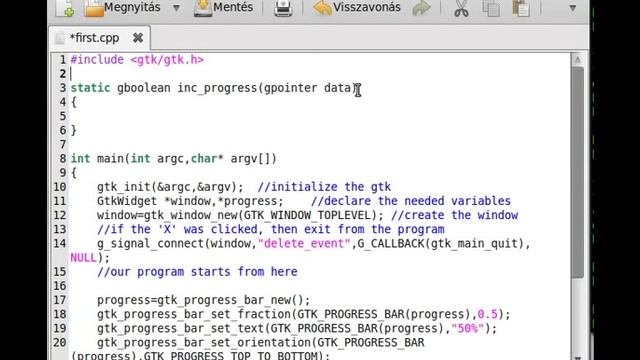This screenshot has height=360, width=640.
Task: Click '//our program starts from here' comment
Action: point(197,272)
